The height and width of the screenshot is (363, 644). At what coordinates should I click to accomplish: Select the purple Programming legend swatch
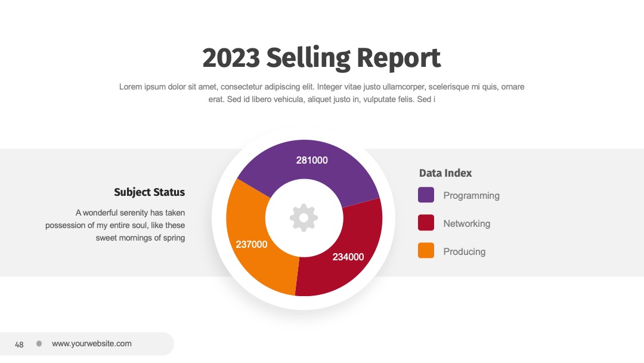(426, 195)
